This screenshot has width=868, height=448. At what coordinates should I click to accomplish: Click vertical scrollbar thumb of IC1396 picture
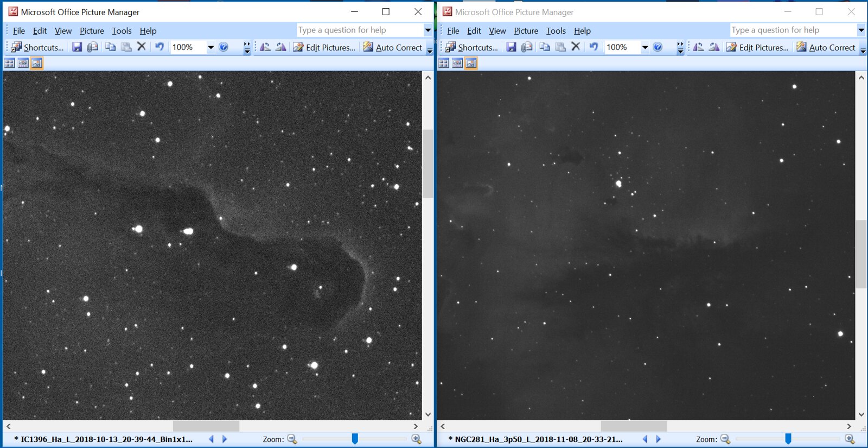click(428, 163)
